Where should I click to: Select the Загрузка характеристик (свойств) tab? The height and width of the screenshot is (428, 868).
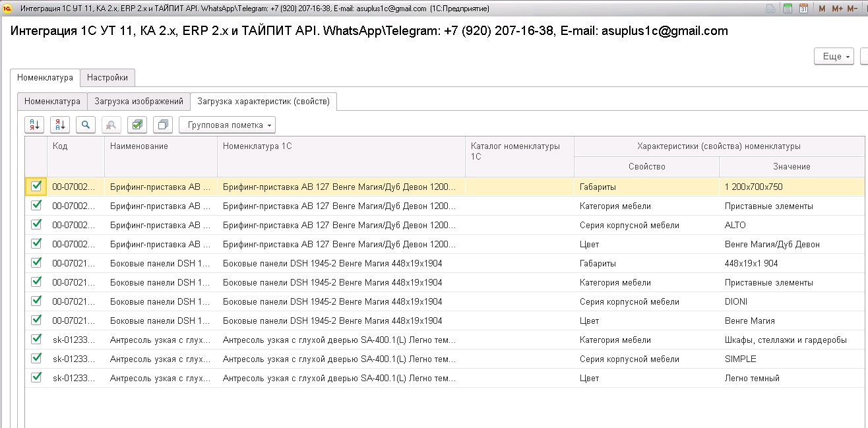coord(264,102)
